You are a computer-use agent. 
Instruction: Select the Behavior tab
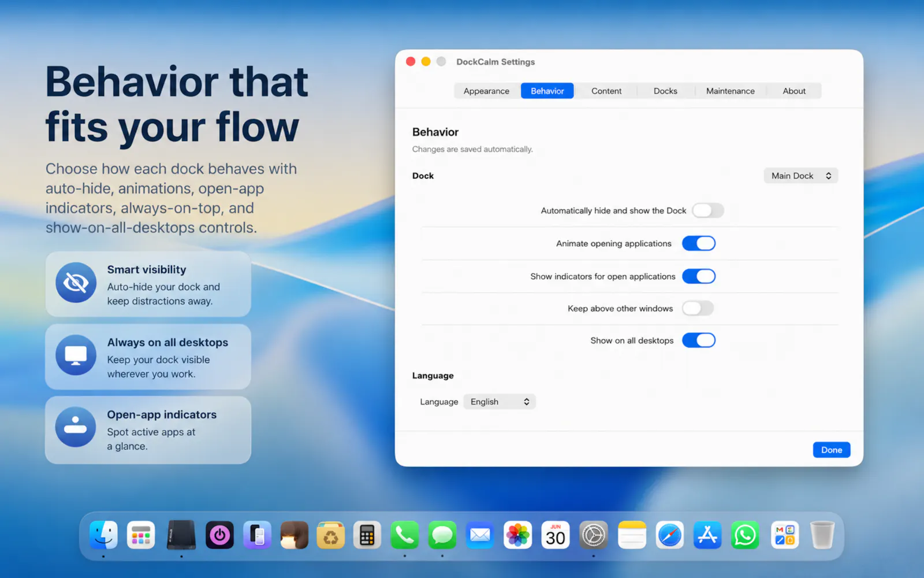click(547, 91)
